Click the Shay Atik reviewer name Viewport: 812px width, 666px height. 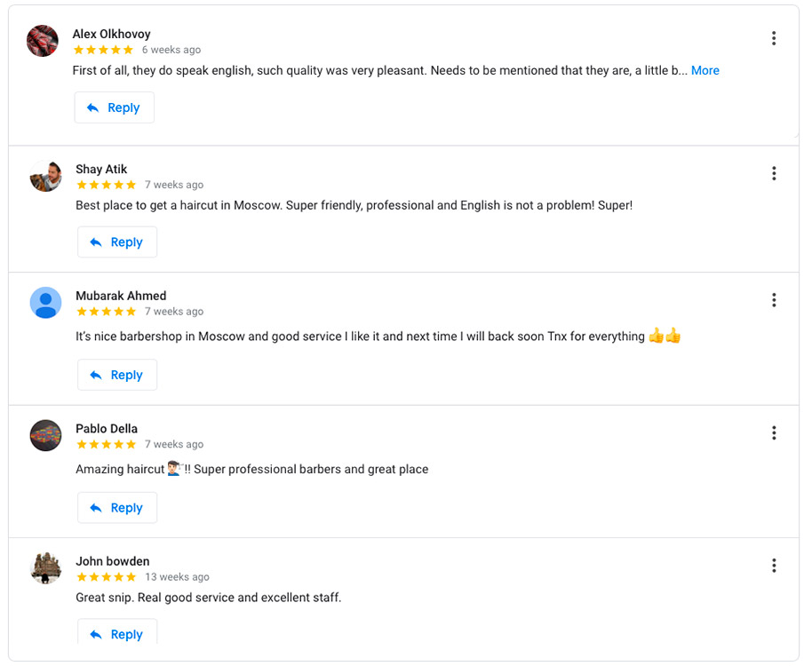pyautogui.click(x=101, y=170)
